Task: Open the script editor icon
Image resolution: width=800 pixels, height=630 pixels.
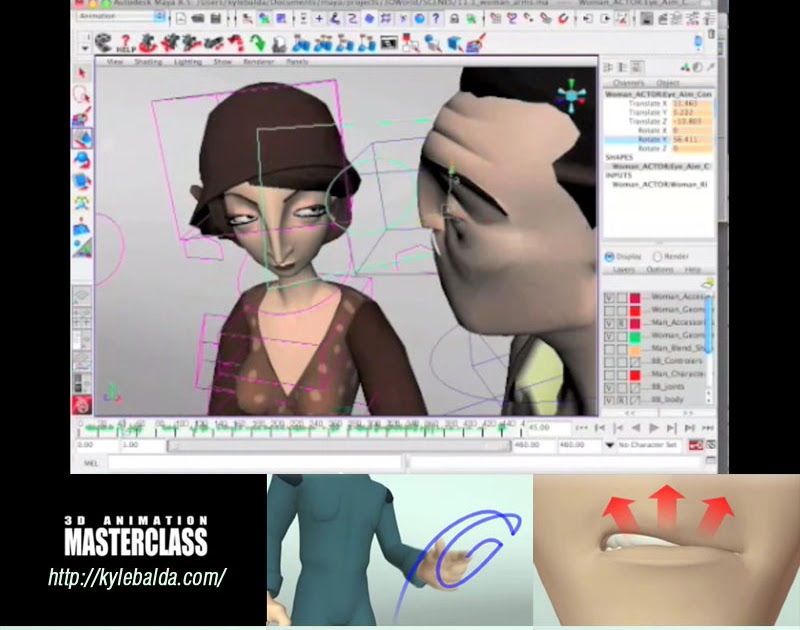Action: click(x=711, y=461)
